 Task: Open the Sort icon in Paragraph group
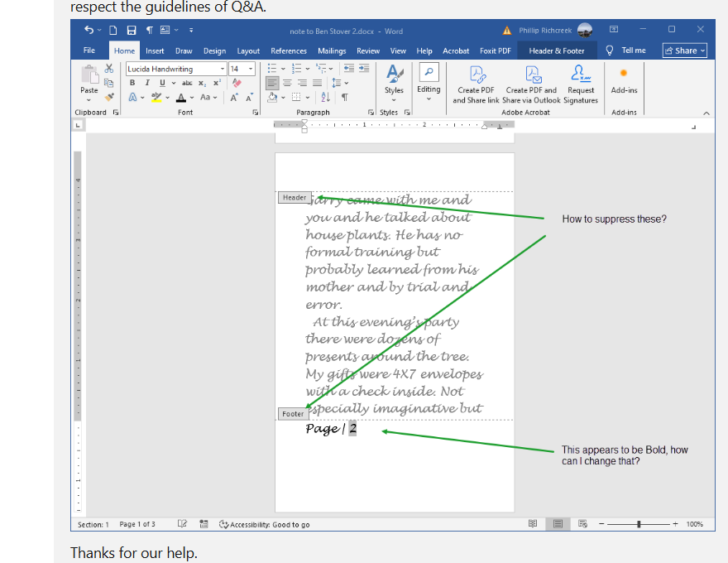[326, 98]
